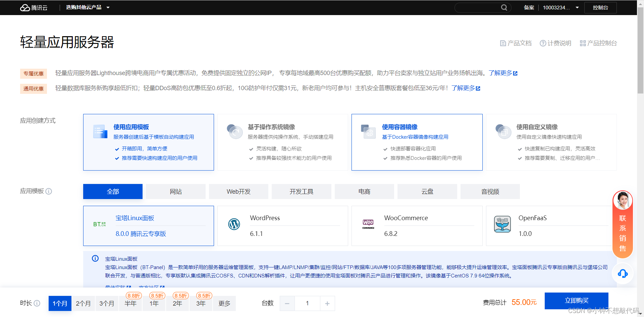Choose the 1个月 duration
644x317 pixels.
[x=60, y=303]
